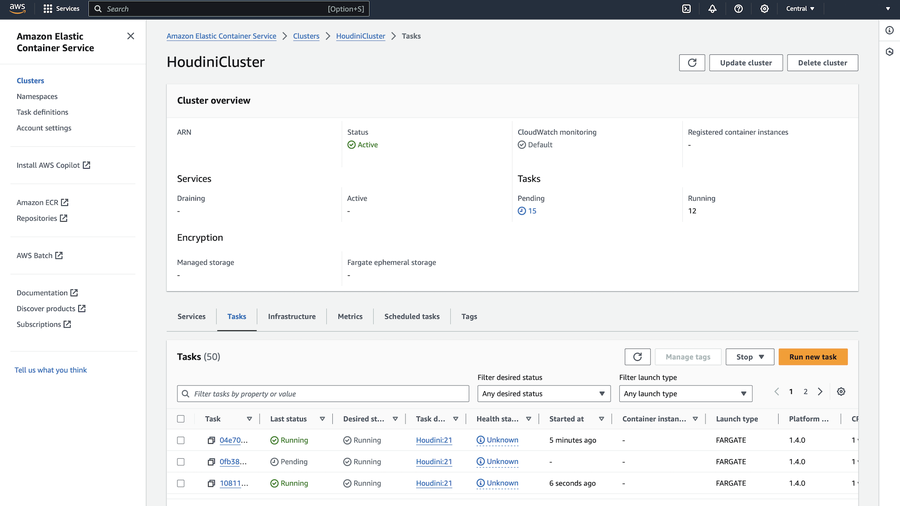Open the settings gear in the top bar
This screenshot has width=900, height=506.
coord(764,9)
